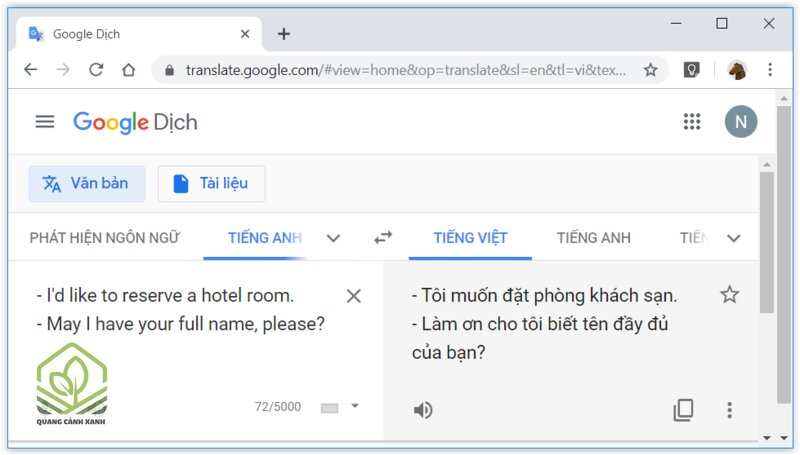Screen dimensions: 800x455
Task: Choose Phát hiện ngôn ngữ source tab
Action: [105, 238]
